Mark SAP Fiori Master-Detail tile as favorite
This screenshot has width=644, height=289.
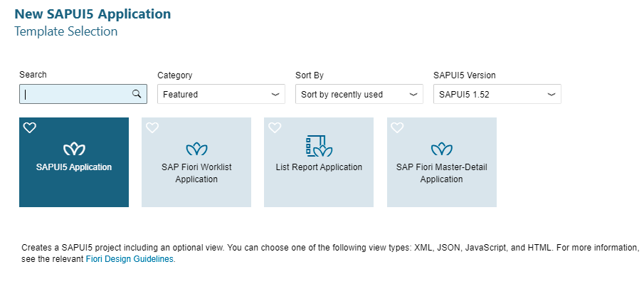[397, 128]
